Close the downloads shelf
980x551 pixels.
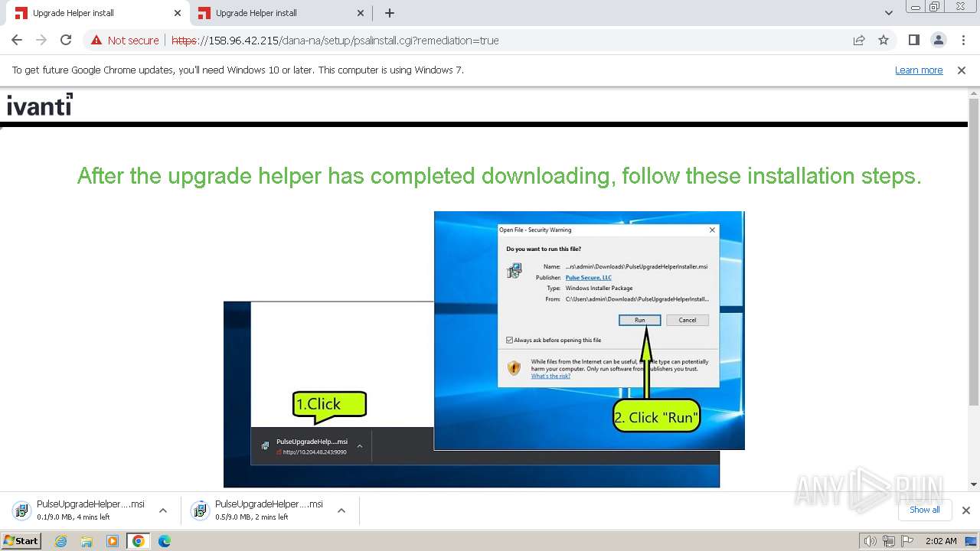[965, 510]
